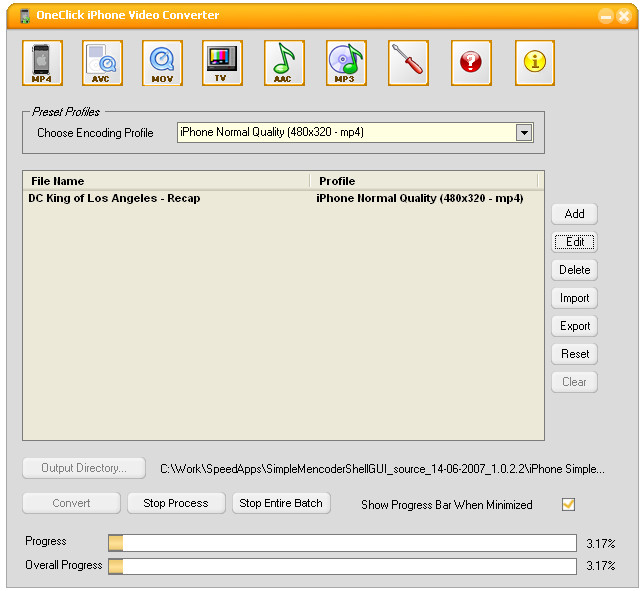Click the Reset button
Screen dimensions: 641x591
(x=574, y=354)
